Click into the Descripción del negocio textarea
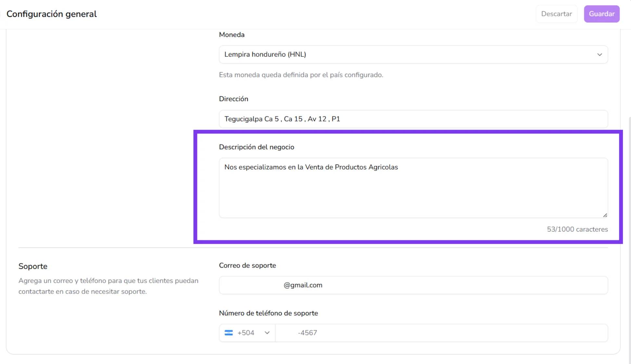 (x=413, y=188)
